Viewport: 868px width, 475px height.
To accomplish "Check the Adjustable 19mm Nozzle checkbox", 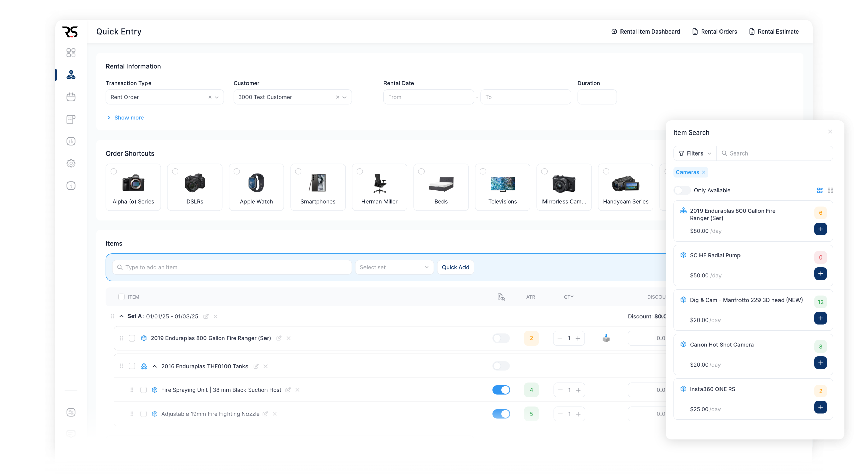I will (144, 414).
